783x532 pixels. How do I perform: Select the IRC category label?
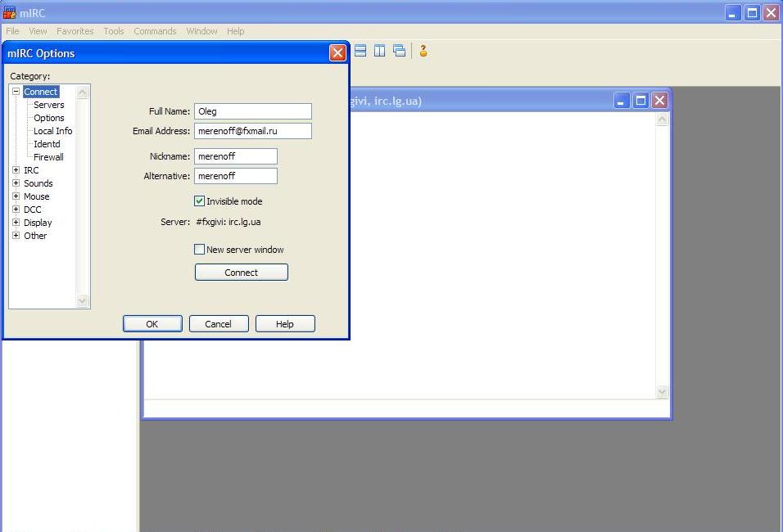31,170
